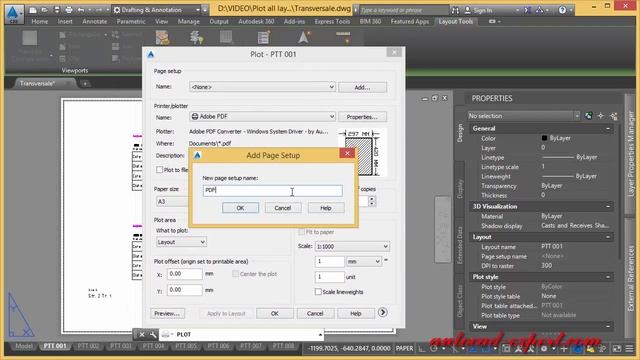640x360 pixels.
Task: Click the number of copies stepper
Action: (x=371, y=201)
